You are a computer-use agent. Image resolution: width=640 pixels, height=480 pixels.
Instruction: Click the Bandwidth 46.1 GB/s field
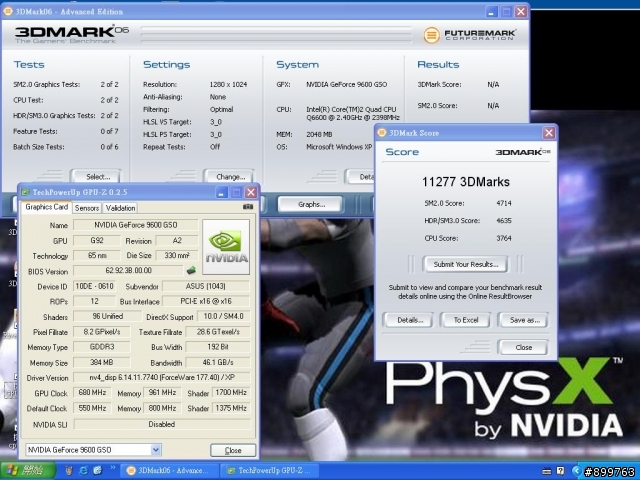coord(218,362)
